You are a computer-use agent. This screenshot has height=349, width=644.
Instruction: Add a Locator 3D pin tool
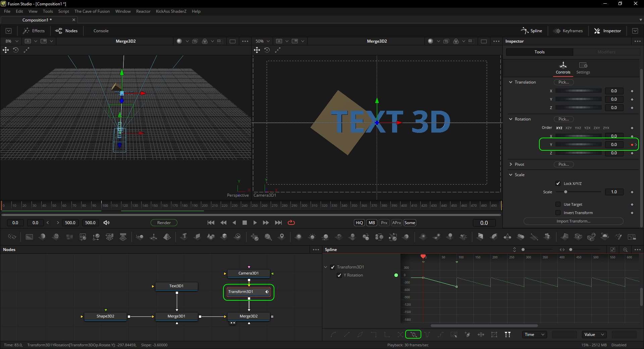[x=282, y=237]
